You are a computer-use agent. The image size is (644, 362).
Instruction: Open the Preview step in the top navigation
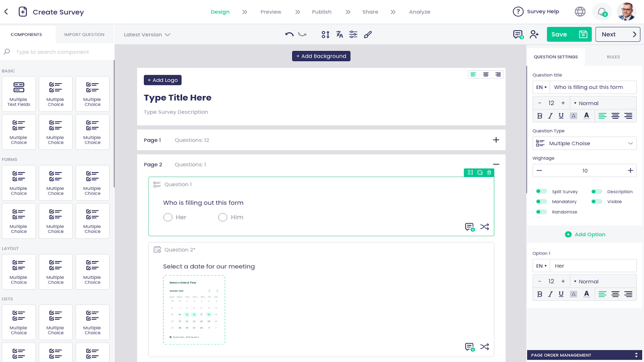270,12
